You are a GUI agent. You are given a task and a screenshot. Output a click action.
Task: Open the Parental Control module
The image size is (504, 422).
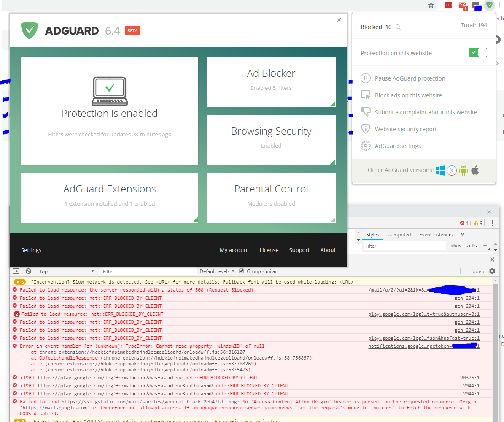click(x=271, y=197)
